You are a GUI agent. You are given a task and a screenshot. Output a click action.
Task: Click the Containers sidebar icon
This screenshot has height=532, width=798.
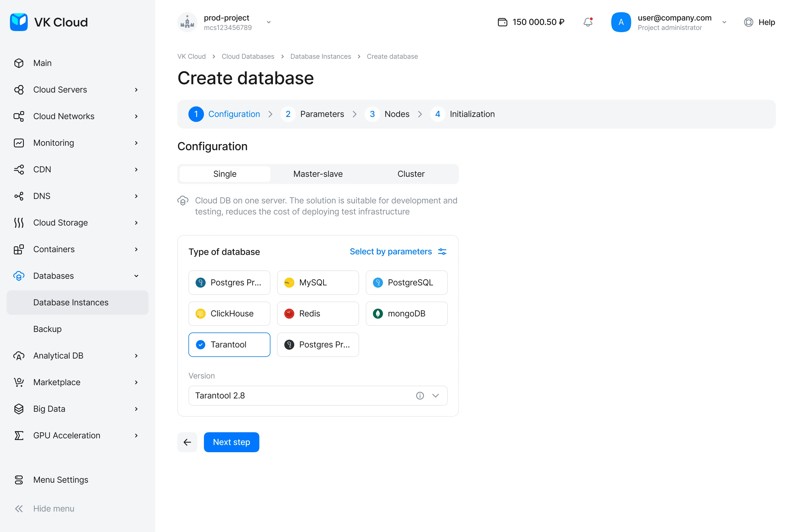tap(19, 249)
